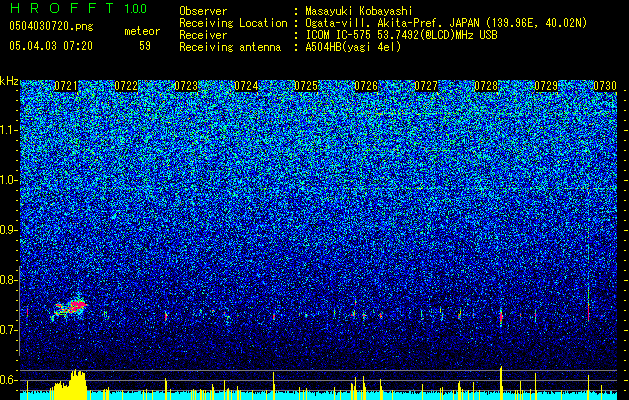Click the ICOM IC-575 53.7492 MHz receiver text
Image resolution: width=629 pixels, height=400 pixels.
tap(401, 35)
